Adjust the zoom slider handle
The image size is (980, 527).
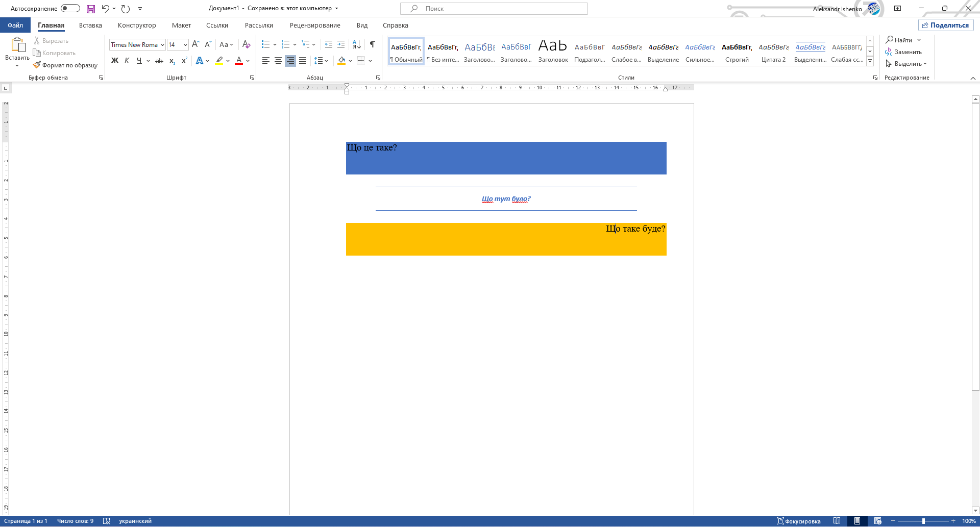[x=923, y=521]
